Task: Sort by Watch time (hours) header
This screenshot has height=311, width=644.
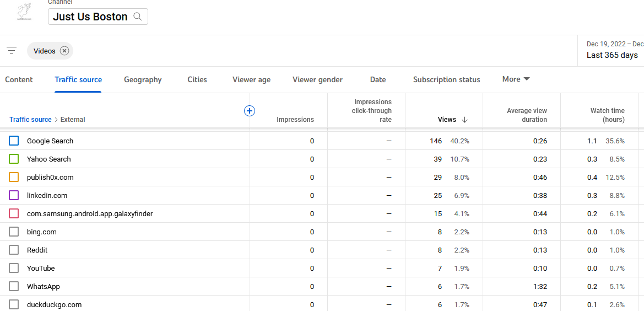Action: pos(608,115)
